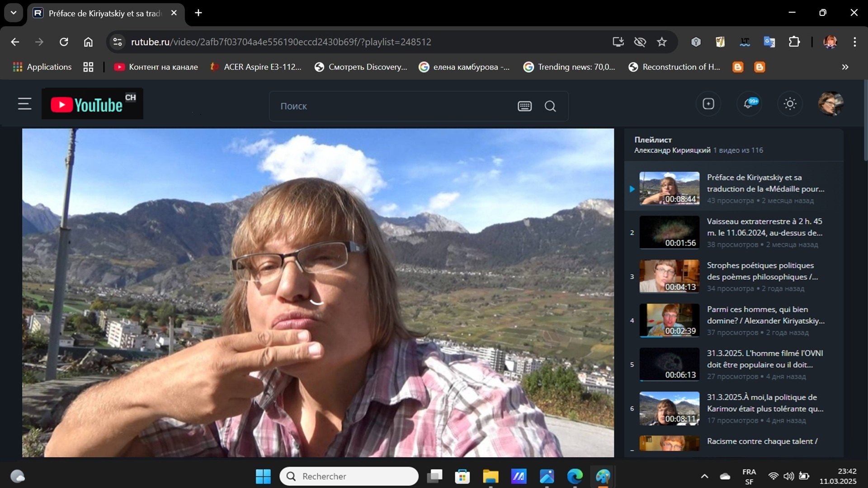The image size is (868, 488).
Task: Open Windows Start menu
Action: (x=263, y=476)
